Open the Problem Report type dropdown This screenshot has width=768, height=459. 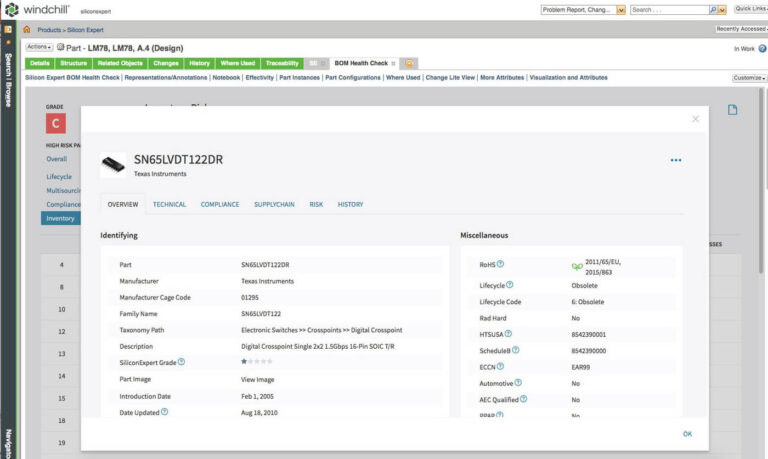coord(621,10)
